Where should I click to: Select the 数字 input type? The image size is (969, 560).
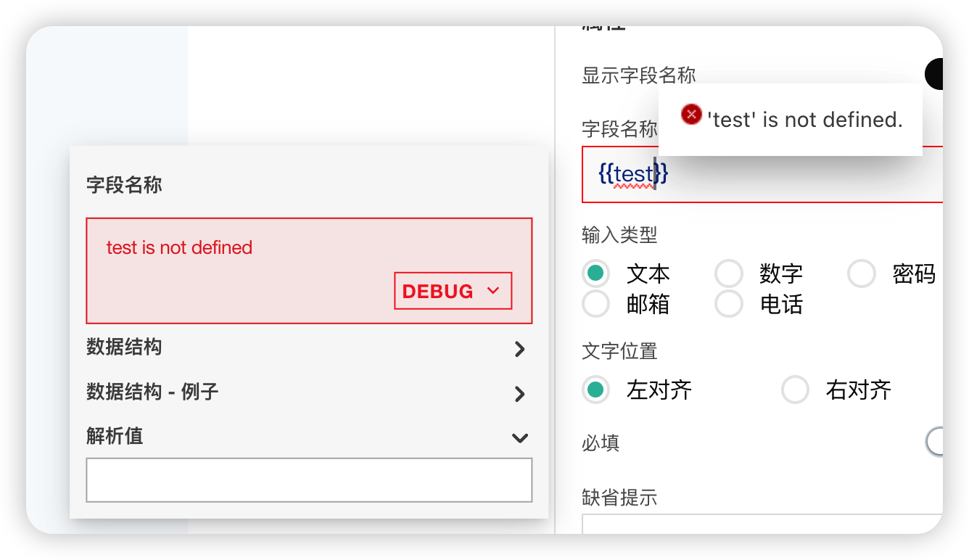pyautogui.click(x=729, y=273)
